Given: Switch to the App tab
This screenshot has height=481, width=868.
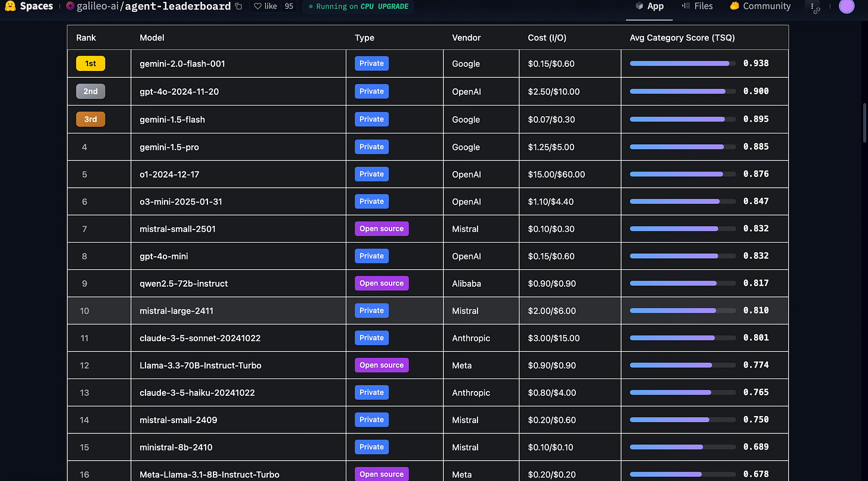Looking at the screenshot, I should pos(649,7).
